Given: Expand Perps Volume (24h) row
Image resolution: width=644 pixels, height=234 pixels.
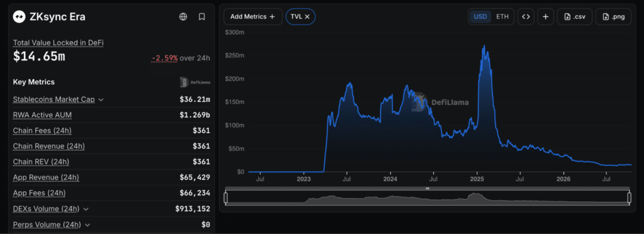Looking at the screenshot, I should [87, 225].
